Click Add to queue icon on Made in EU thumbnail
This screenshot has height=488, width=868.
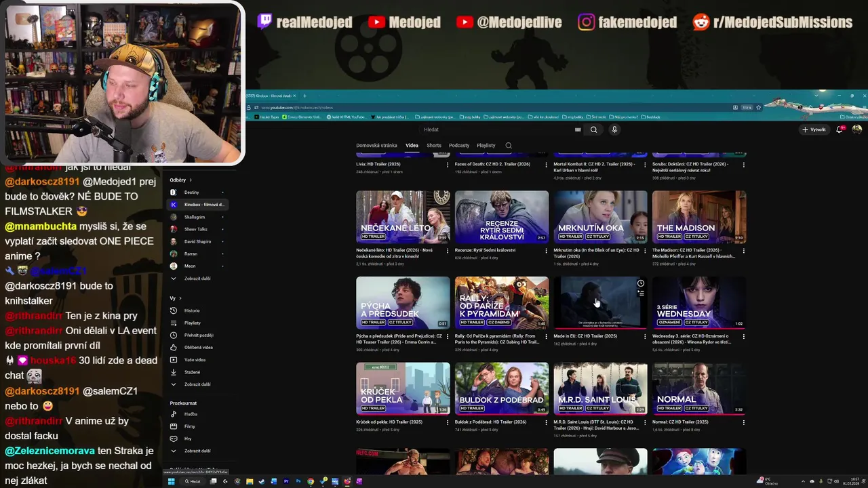(640, 293)
